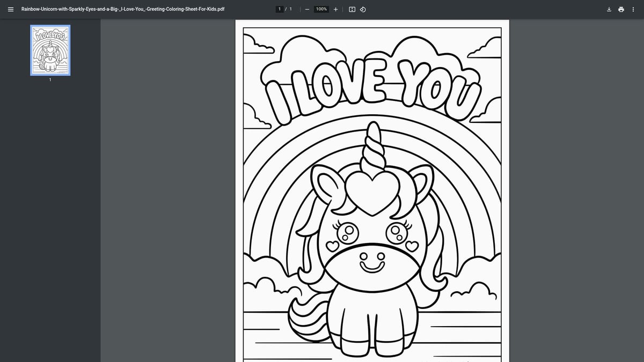The height and width of the screenshot is (362, 644).
Task: Zoom in on the document
Action: tap(335, 9)
